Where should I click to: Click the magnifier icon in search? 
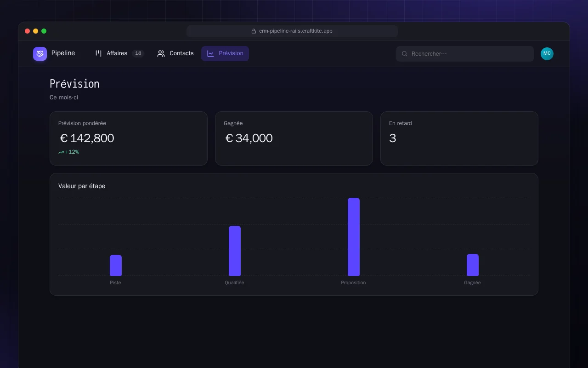click(x=405, y=54)
